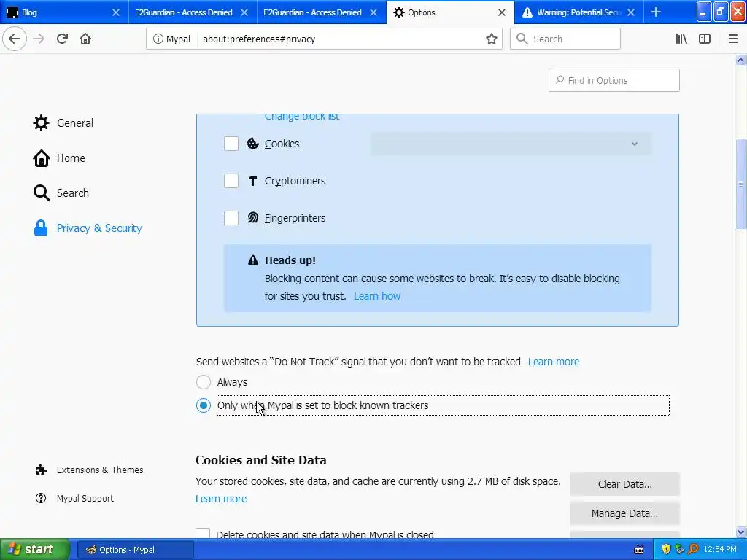
Task: Click the Cryptominers pickaxe icon
Action: (253, 181)
